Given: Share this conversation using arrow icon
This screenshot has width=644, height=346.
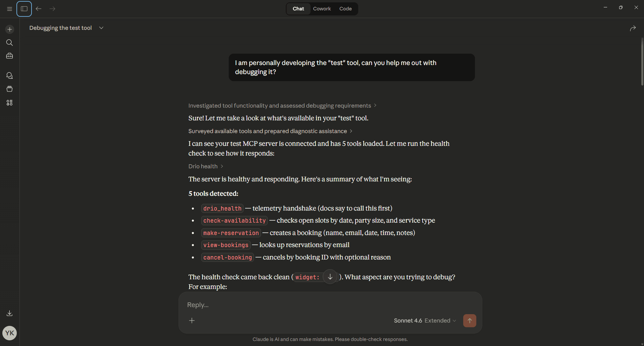Looking at the screenshot, I should (x=633, y=28).
